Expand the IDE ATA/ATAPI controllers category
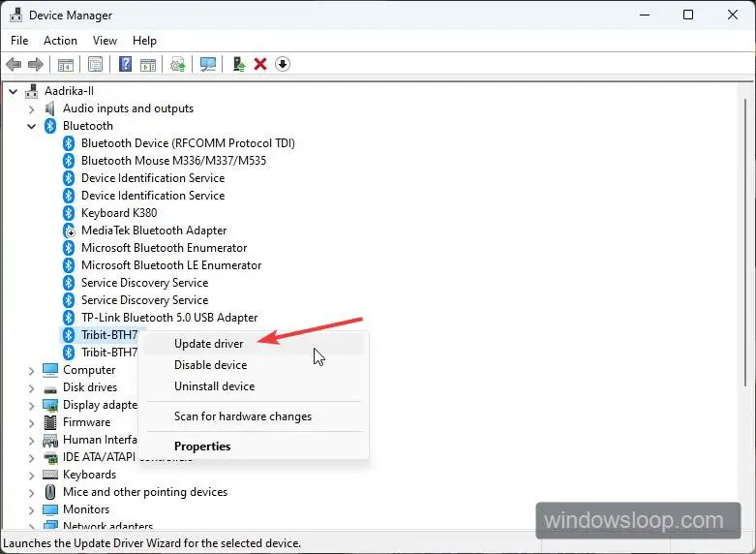756x554 pixels. tap(31, 457)
